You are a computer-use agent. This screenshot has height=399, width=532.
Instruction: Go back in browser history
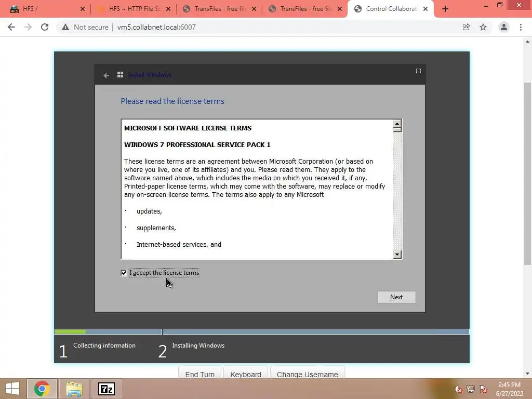[11, 27]
